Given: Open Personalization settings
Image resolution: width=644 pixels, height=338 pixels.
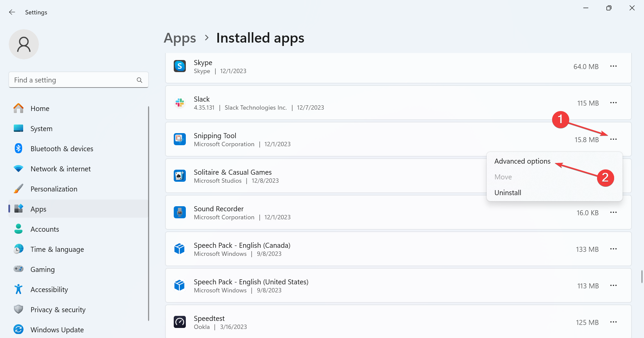Looking at the screenshot, I should click(78, 189).
